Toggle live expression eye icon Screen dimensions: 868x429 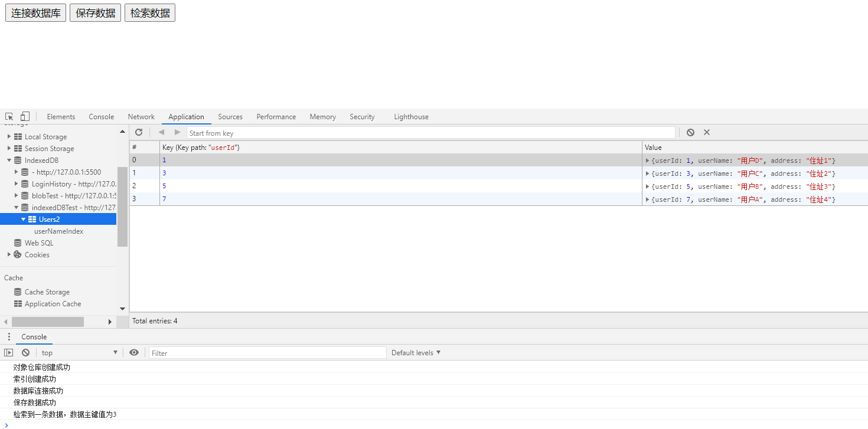[134, 352]
